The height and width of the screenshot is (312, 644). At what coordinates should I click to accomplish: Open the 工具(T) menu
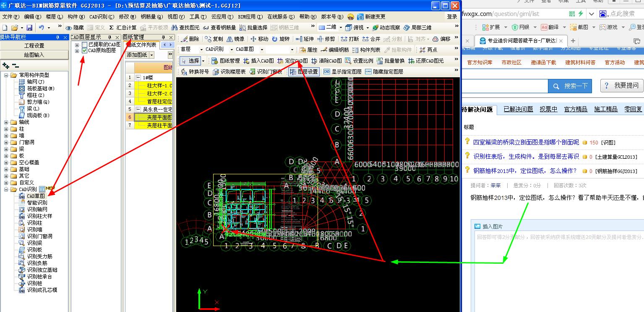click(198, 17)
